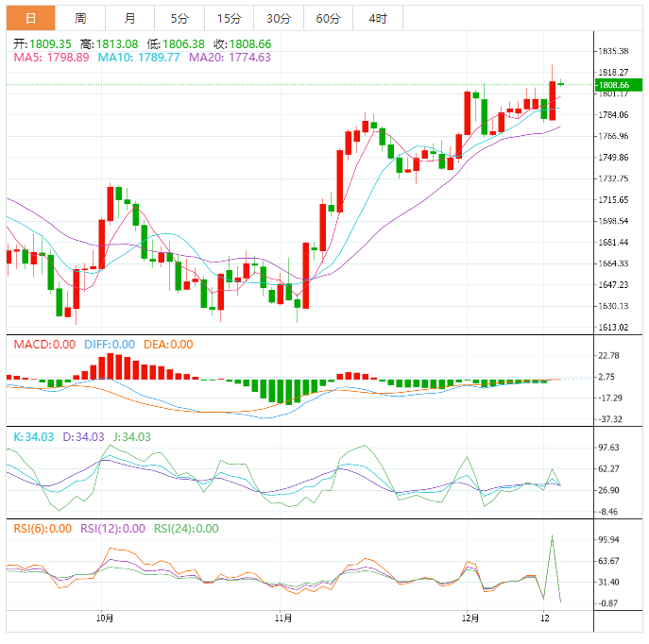Click the close price 1808.66 header value

250,43
